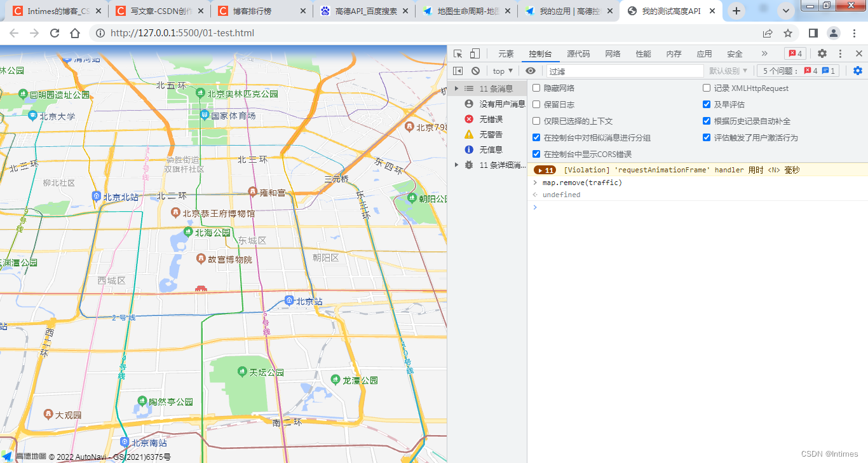
Task: Open the share icon in the address bar
Action: coord(768,32)
